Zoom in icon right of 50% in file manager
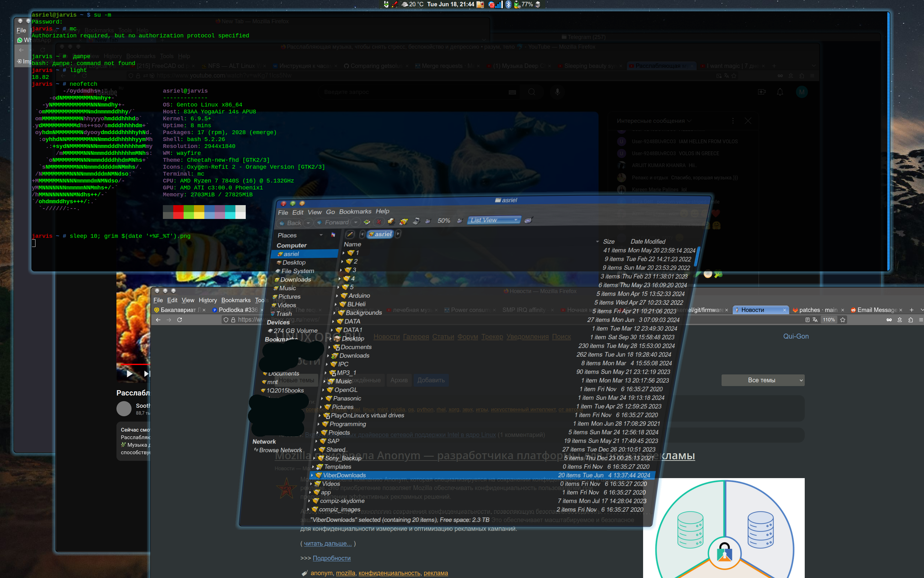The height and width of the screenshot is (578, 924). (460, 221)
